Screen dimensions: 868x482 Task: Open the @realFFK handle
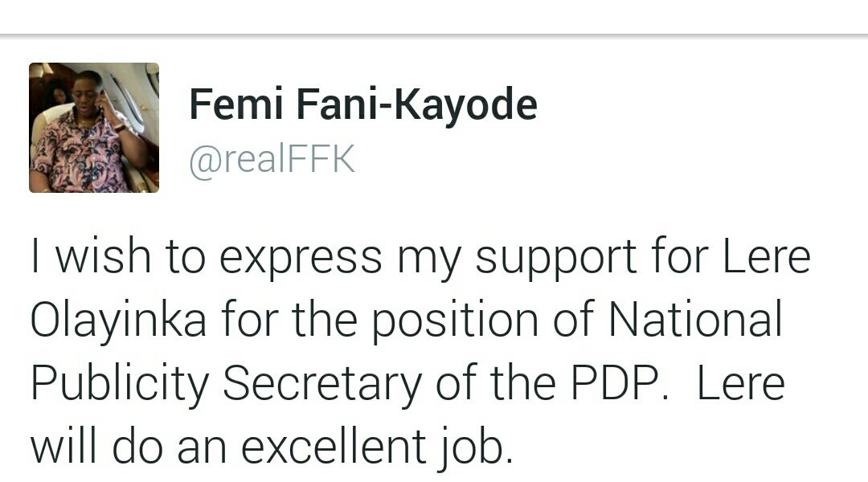[272, 160]
